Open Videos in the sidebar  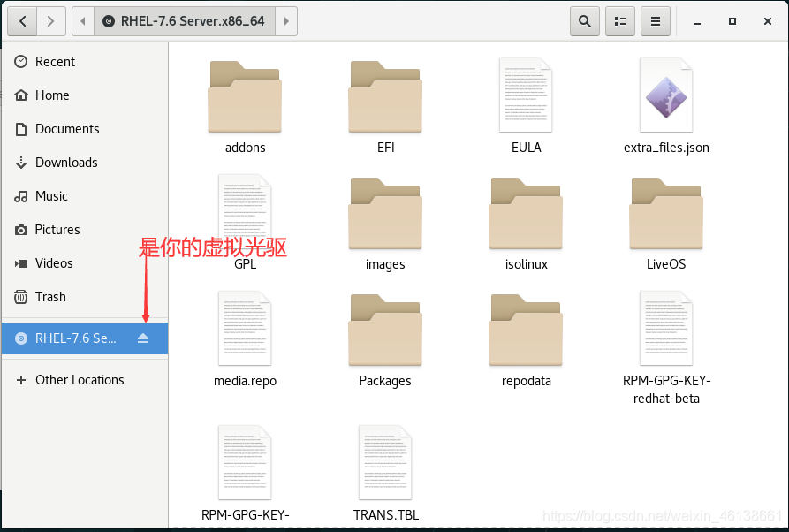coord(85,263)
